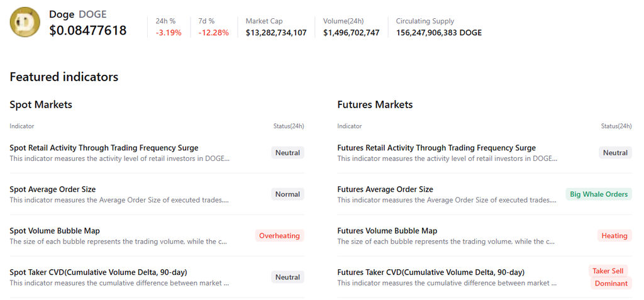Click the Doge coin logo icon
The image size is (644, 300).
tap(25, 22)
